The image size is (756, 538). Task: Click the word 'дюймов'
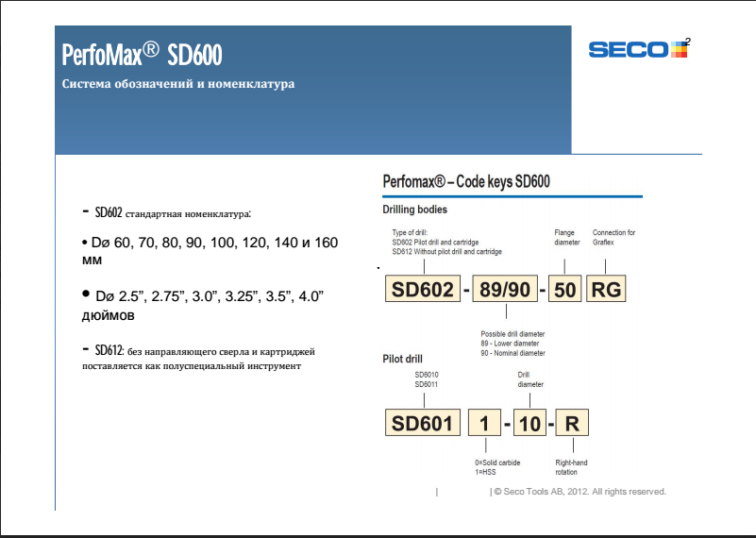[108, 316]
